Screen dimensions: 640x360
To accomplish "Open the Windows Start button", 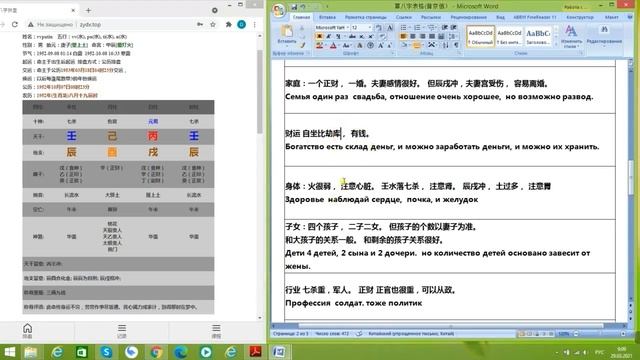I will 9,352.
